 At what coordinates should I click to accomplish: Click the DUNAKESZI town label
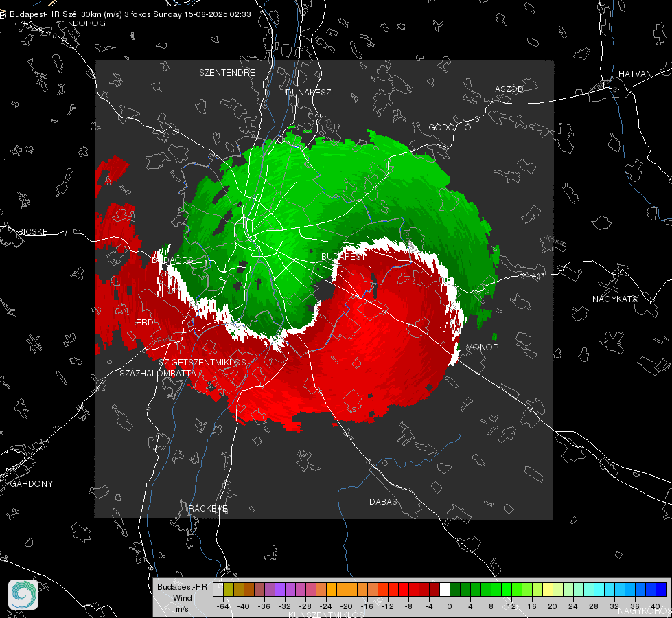point(309,93)
